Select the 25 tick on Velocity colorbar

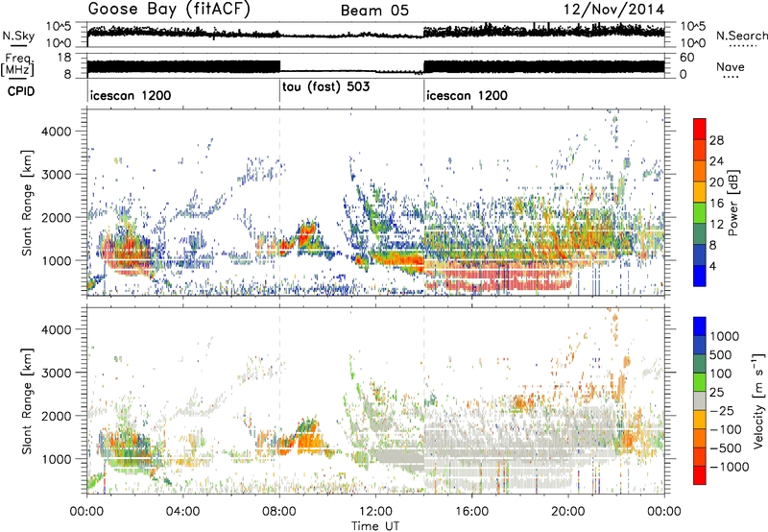(x=717, y=393)
